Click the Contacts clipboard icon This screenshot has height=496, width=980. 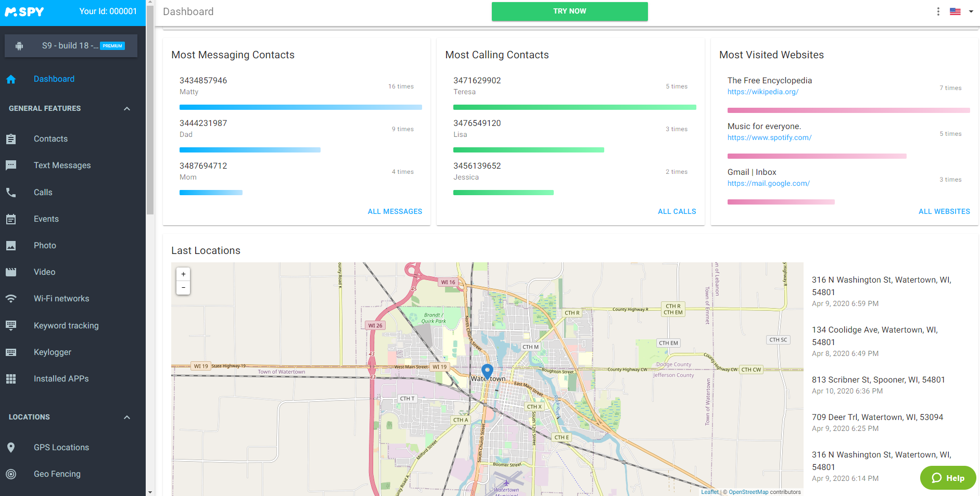click(11, 139)
